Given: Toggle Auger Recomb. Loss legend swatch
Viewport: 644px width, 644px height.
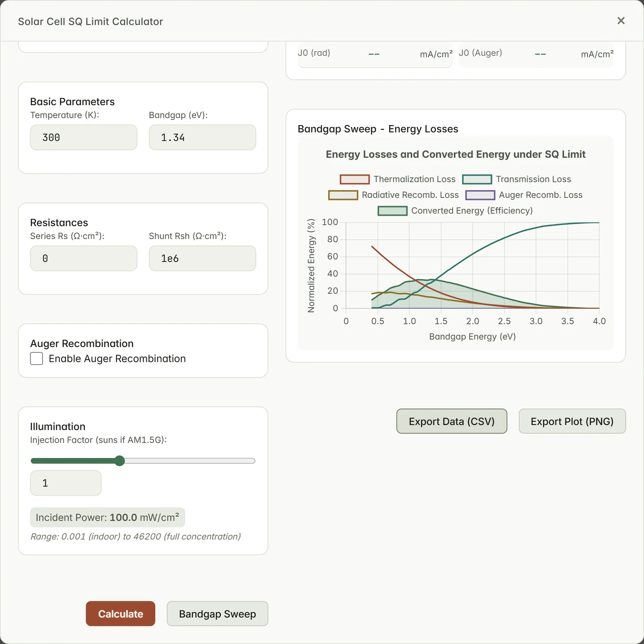Looking at the screenshot, I should pos(480,195).
